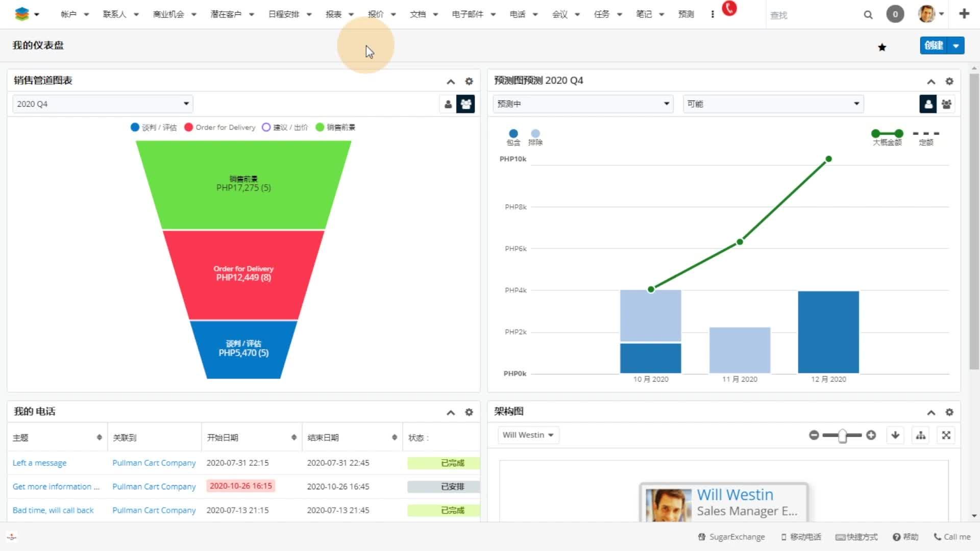
Task: Open the 预测中 forecast dropdown
Action: (x=583, y=104)
